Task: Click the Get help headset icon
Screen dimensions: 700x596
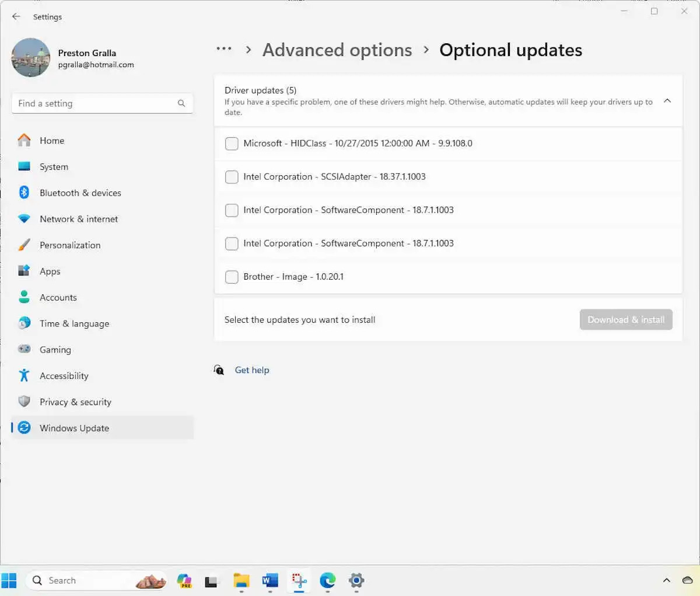Action: coord(219,370)
